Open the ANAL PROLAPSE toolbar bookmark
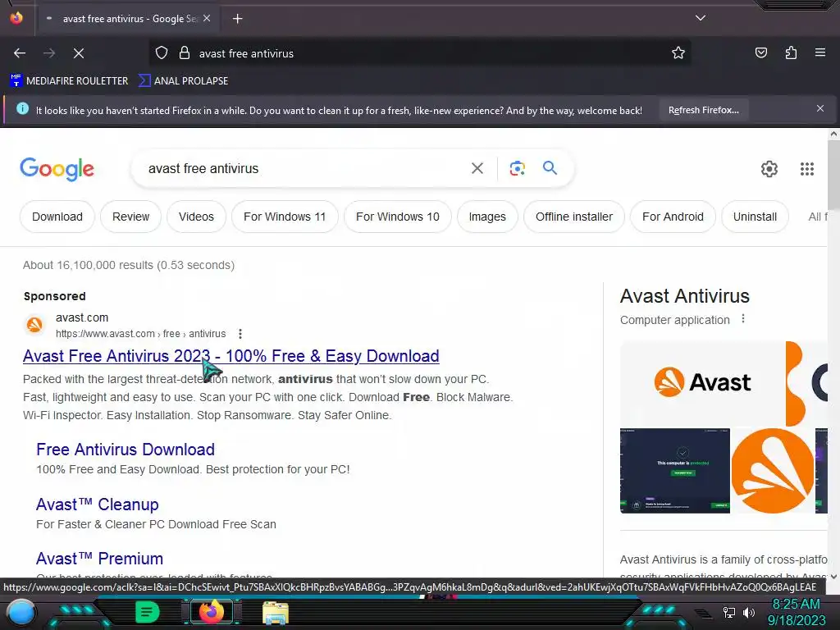 point(183,81)
